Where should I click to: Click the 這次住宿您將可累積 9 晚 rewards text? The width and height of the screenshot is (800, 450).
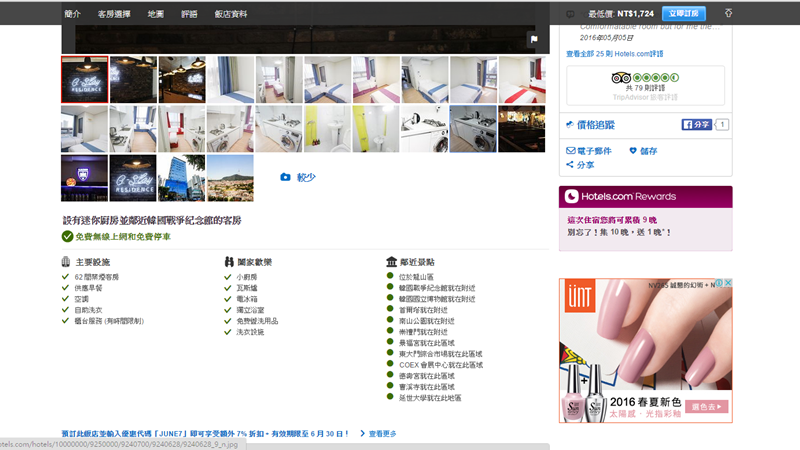(x=612, y=220)
